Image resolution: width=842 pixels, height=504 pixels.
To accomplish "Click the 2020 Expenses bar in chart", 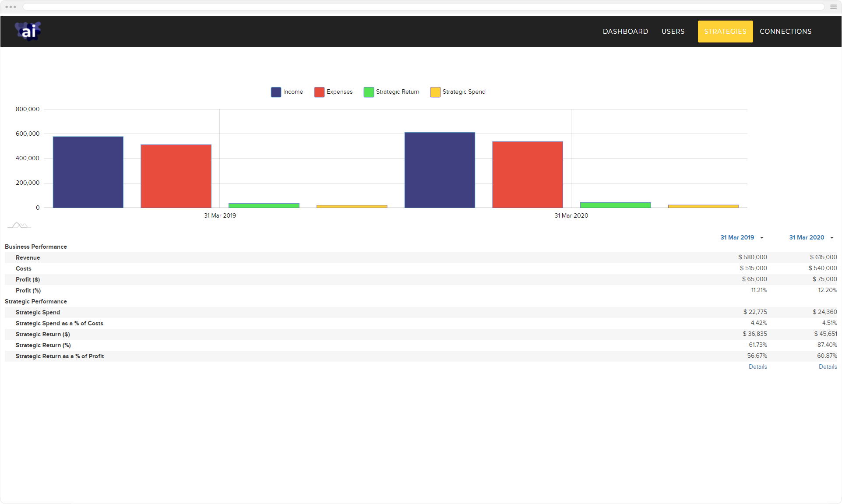I will (528, 174).
